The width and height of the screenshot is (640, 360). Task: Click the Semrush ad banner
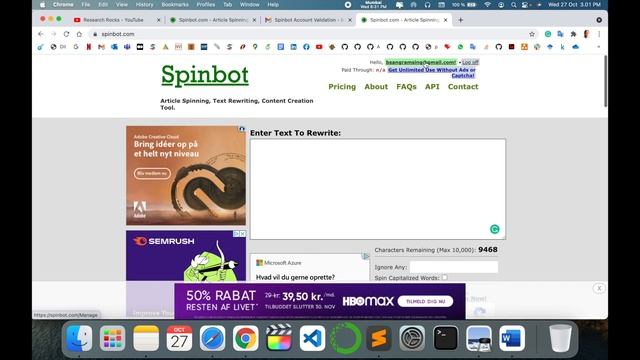click(x=186, y=256)
